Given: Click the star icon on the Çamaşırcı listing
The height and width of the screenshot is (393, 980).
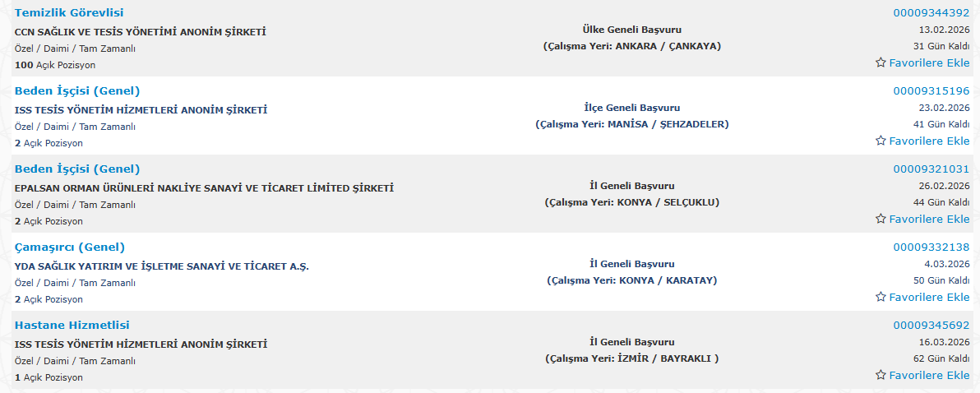Looking at the screenshot, I should point(881,297).
